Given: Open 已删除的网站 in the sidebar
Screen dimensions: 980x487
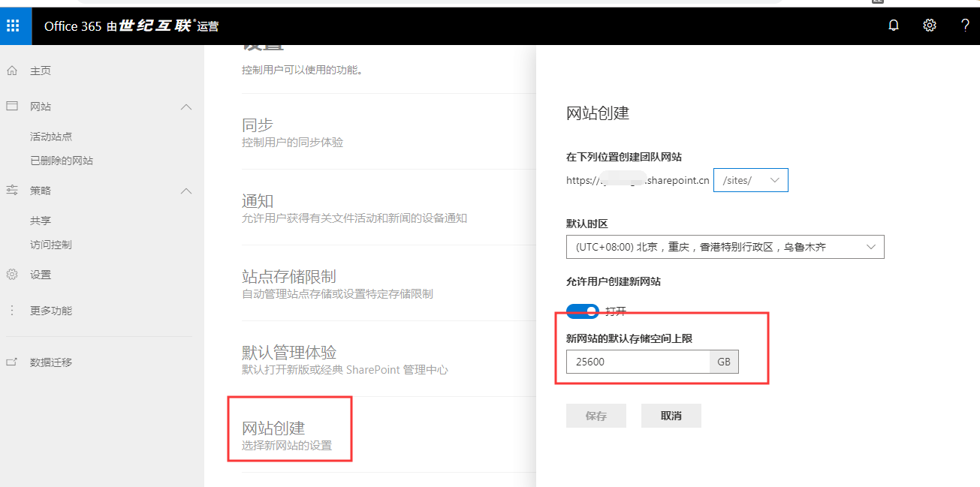Looking at the screenshot, I should [x=62, y=161].
